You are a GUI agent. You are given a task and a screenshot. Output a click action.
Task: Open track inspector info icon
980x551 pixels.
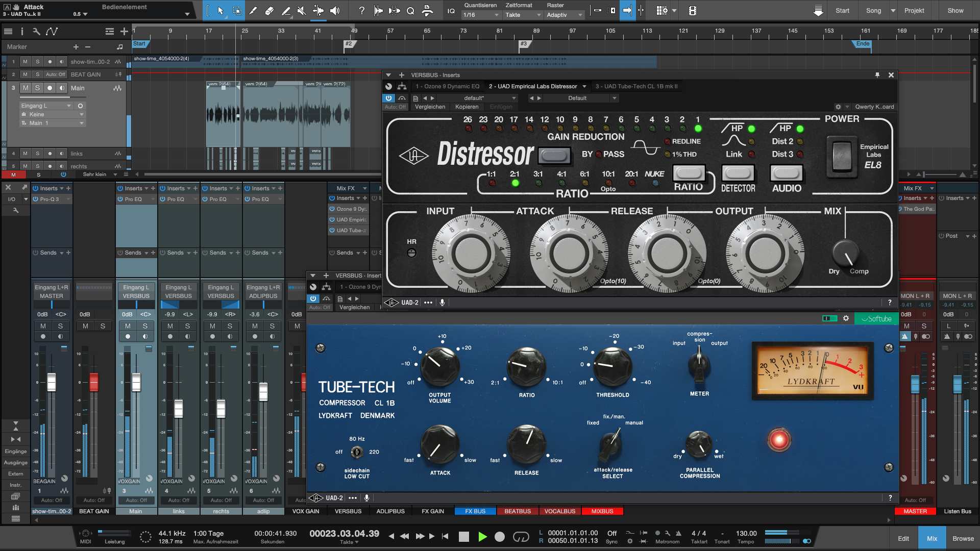point(22,32)
